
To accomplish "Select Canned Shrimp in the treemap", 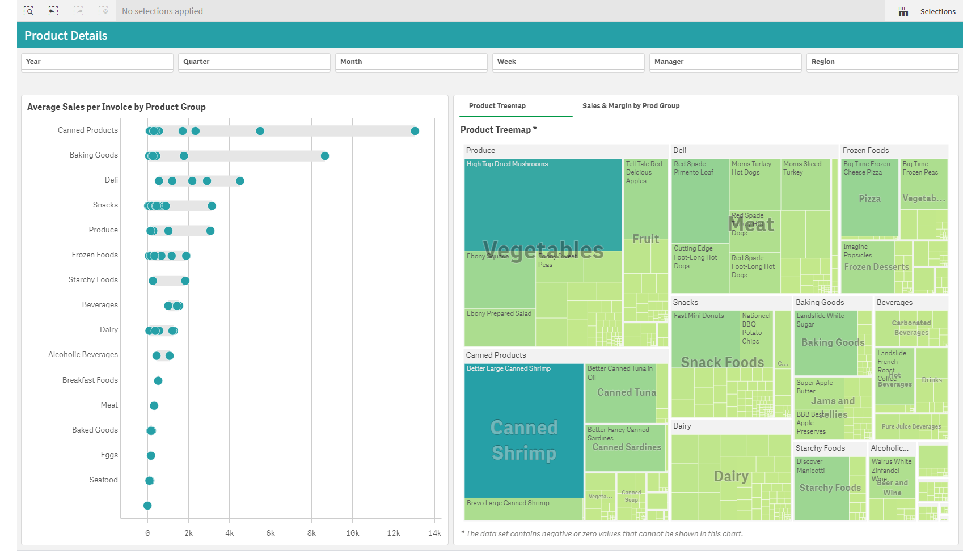I will 523,439.
